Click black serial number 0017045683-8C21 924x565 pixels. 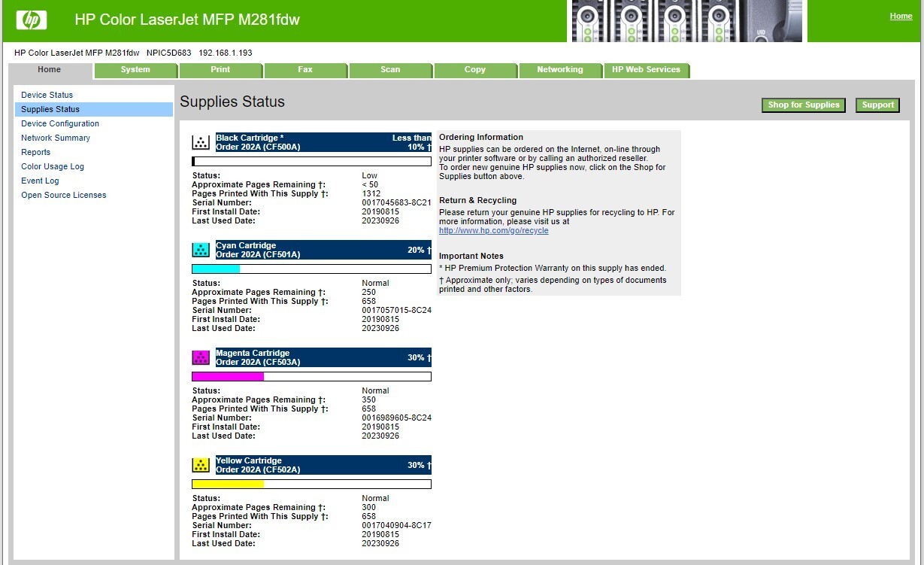396,203
